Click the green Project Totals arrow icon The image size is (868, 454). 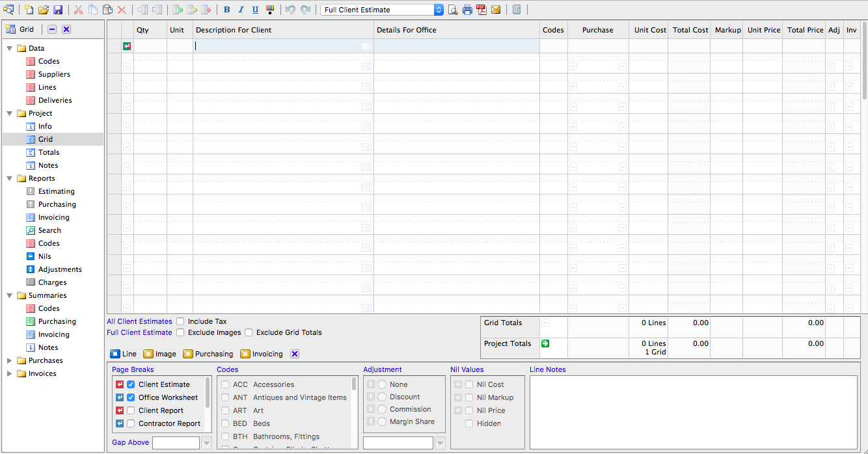[545, 343]
